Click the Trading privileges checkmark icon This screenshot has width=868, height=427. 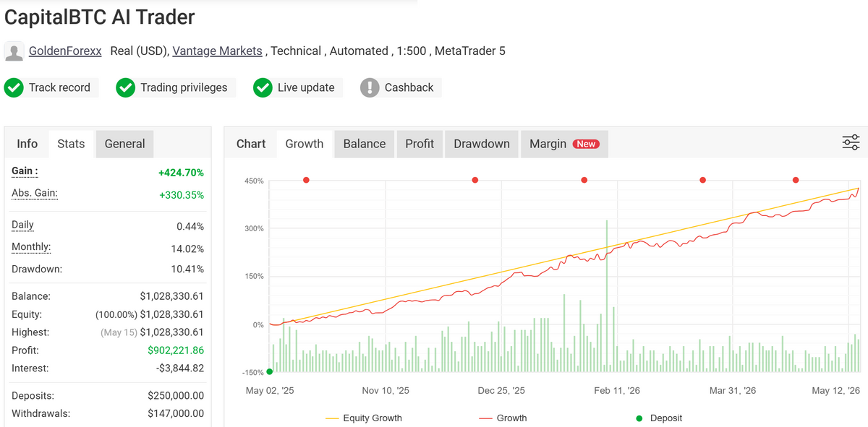[125, 87]
